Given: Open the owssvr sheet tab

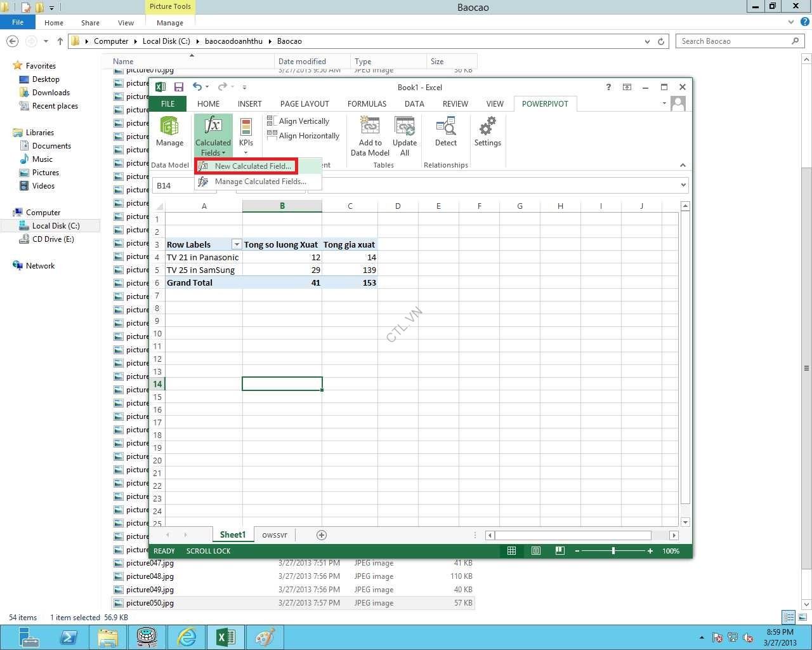Looking at the screenshot, I should (x=275, y=535).
